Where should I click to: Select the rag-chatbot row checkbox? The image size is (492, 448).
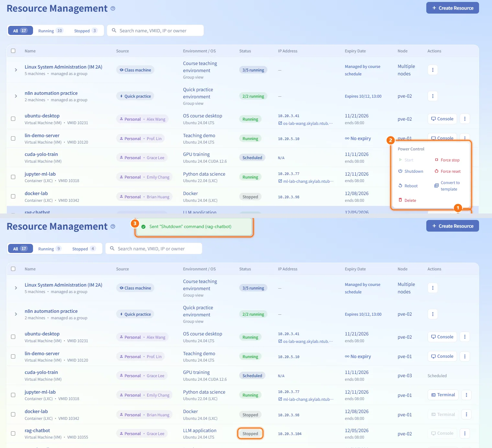pos(13,433)
